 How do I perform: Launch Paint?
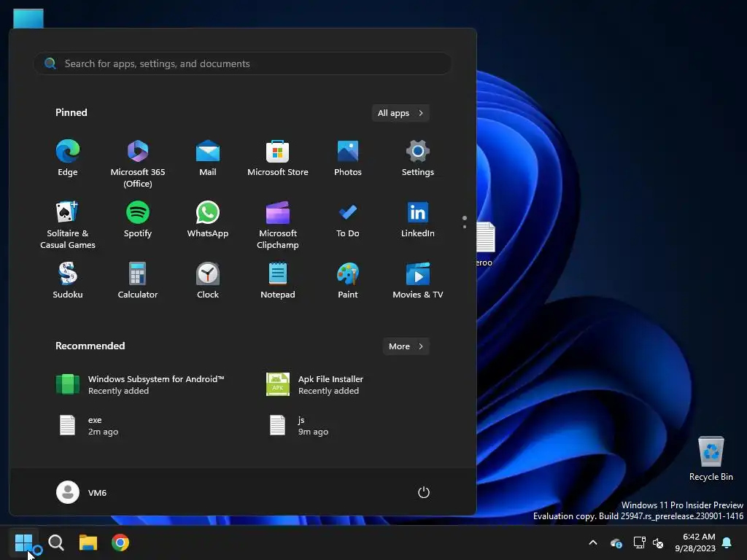(x=348, y=281)
